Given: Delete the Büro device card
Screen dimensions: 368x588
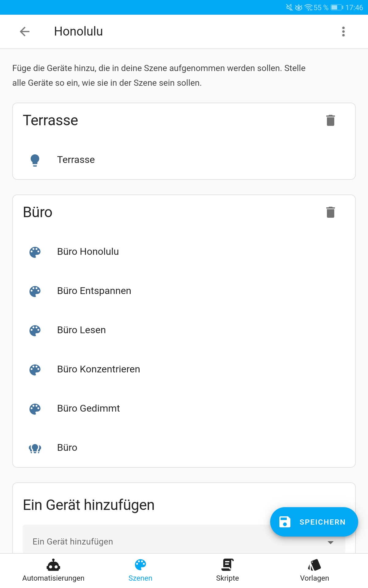Looking at the screenshot, I should pyautogui.click(x=330, y=212).
